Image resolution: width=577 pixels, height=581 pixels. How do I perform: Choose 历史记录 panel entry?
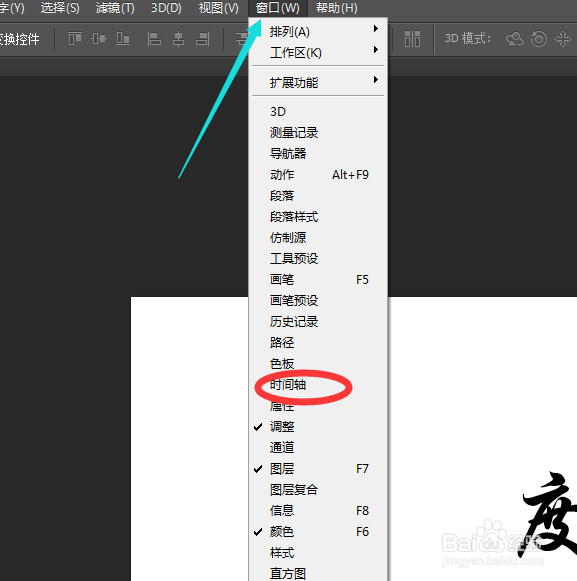click(318, 322)
